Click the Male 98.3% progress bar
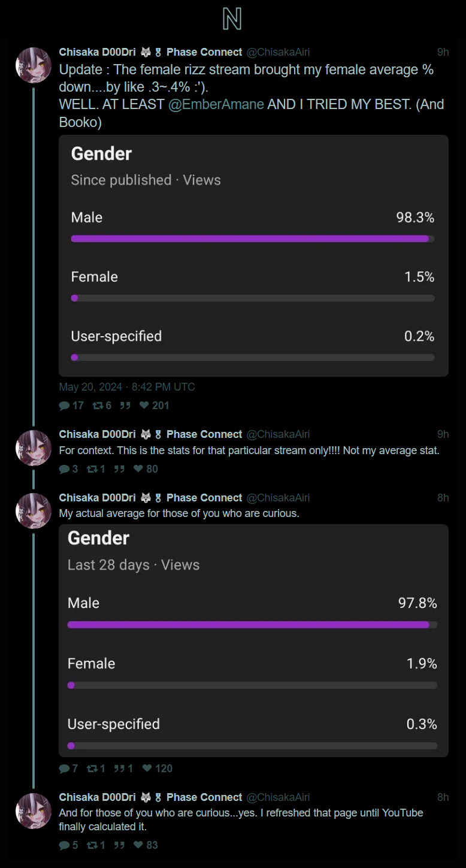The image size is (466, 868). pos(253,238)
